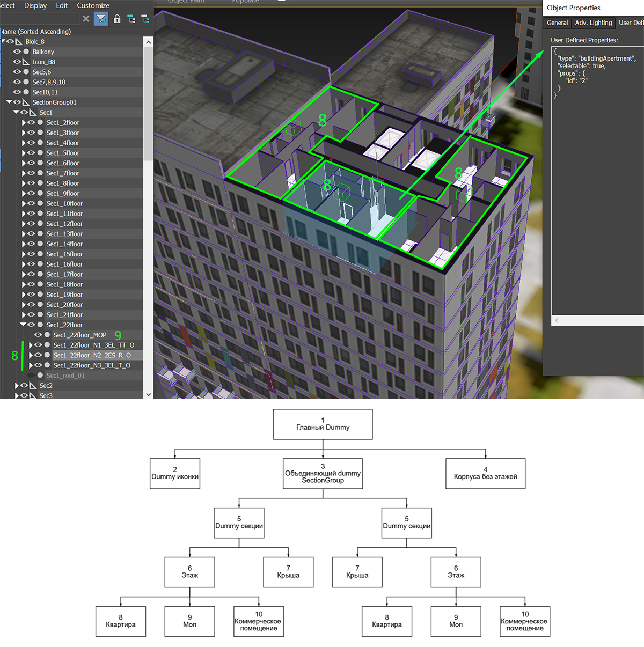Image resolution: width=644 pixels, height=647 pixels.
Task: Click inside the User Defined Properties text area
Action: (598, 181)
